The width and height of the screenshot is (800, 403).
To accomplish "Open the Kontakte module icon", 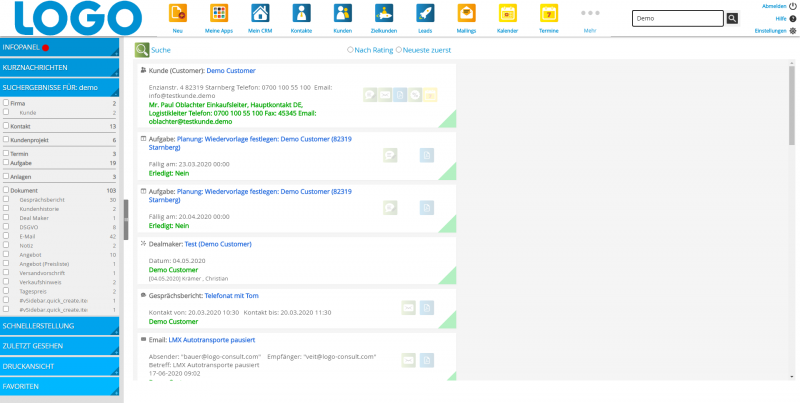I will coord(301,14).
